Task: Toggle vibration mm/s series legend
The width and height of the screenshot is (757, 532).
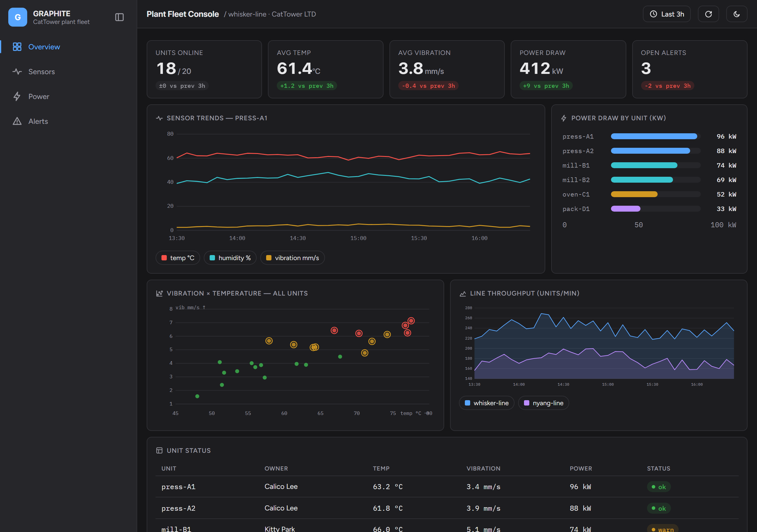Action: click(292, 258)
